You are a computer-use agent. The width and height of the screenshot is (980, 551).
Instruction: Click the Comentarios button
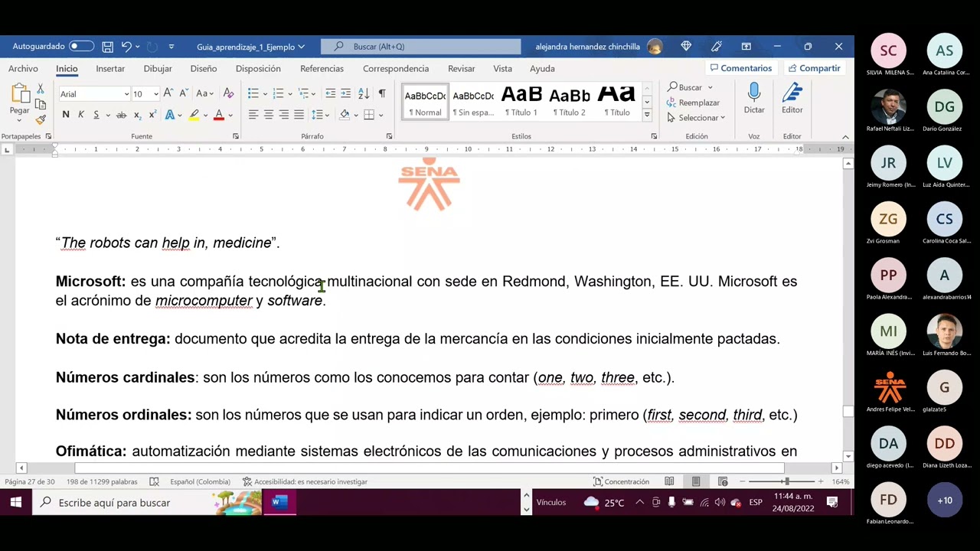pyautogui.click(x=740, y=68)
